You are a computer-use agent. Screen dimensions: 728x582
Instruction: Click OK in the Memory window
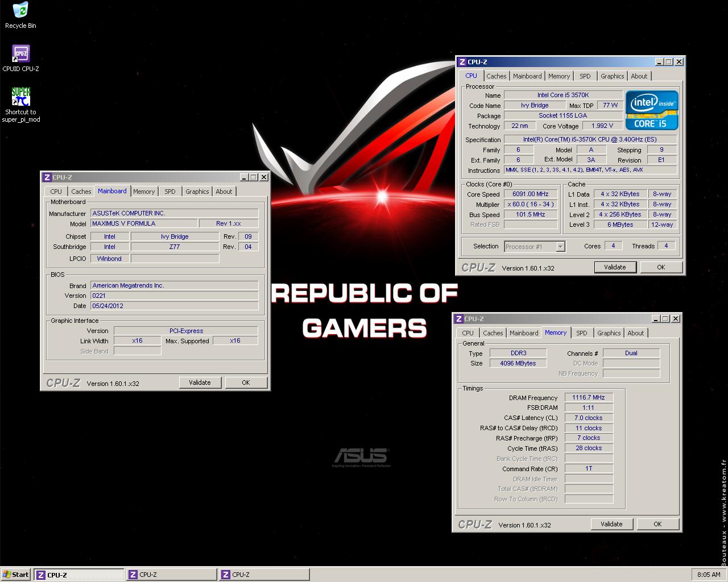click(657, 524)
